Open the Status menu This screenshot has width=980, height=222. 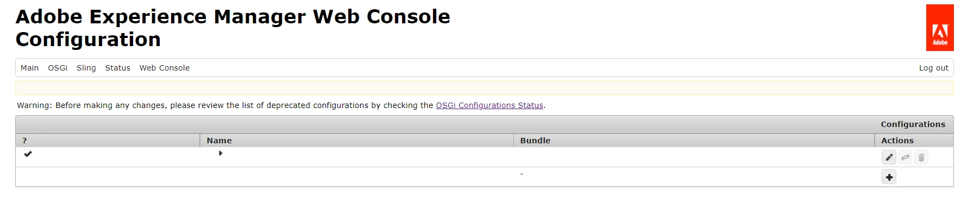pos(118,68)
